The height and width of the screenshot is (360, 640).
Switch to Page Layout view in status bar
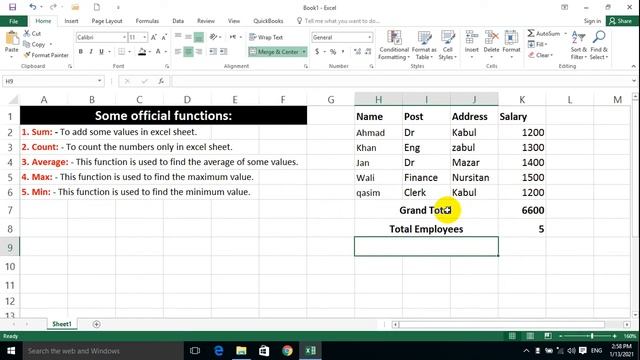click(x=530, y=336)
